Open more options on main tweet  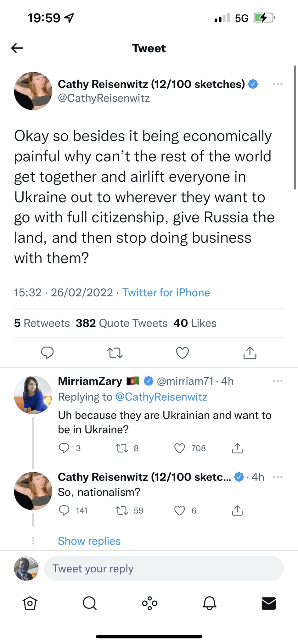tap(278, 84)
